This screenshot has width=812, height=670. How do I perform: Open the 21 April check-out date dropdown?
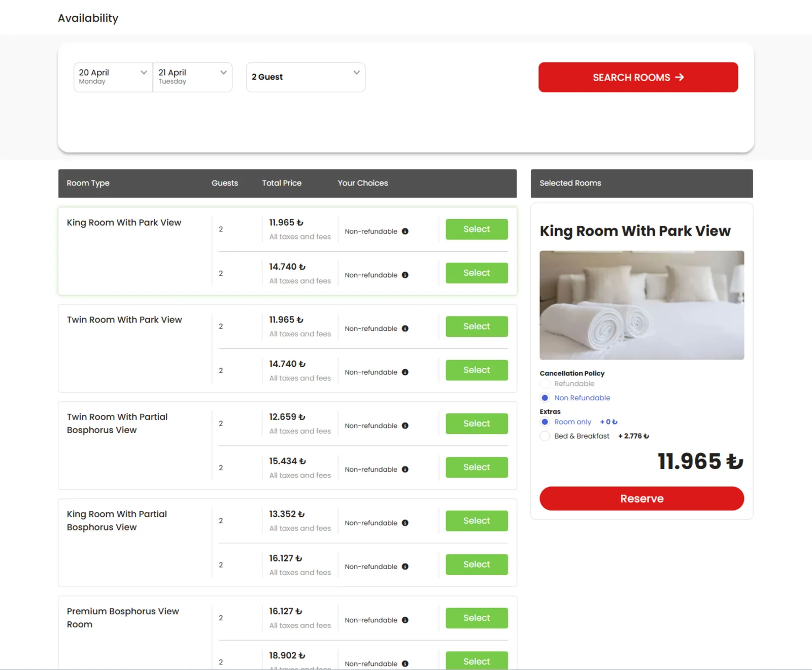click(x=192, y=77)
